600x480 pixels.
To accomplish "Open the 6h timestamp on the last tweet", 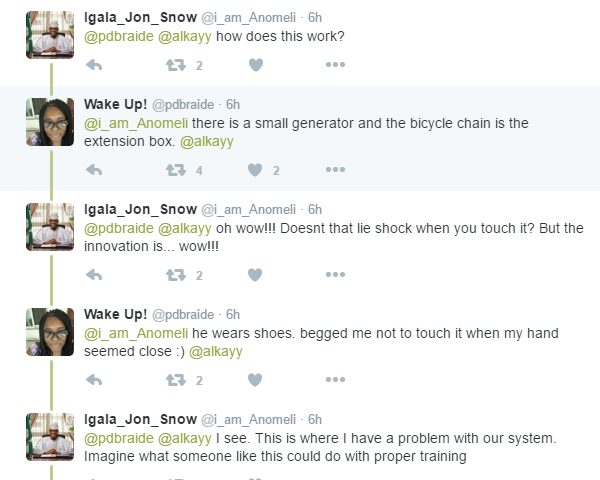I will [x=315, y=419].
